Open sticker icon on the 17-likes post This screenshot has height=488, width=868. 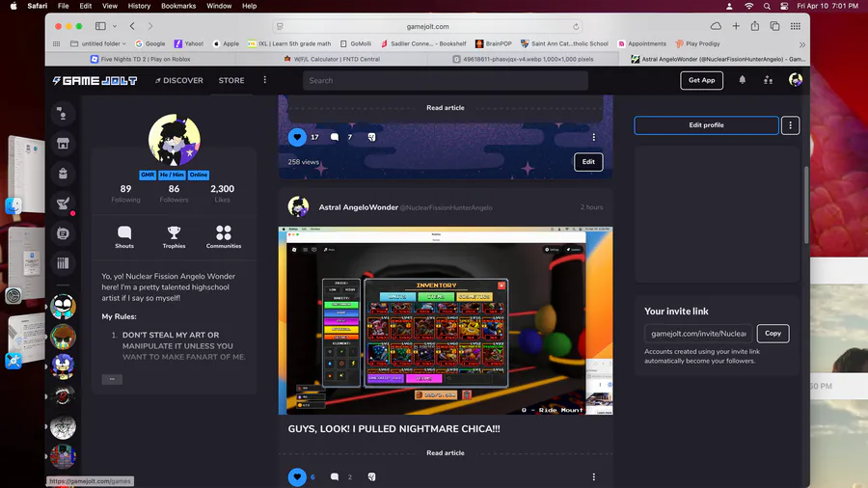pos(371,137)
